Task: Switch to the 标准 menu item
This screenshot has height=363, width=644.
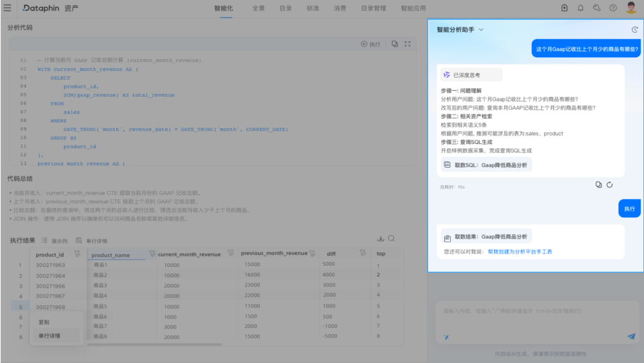Action: [312, 8]
